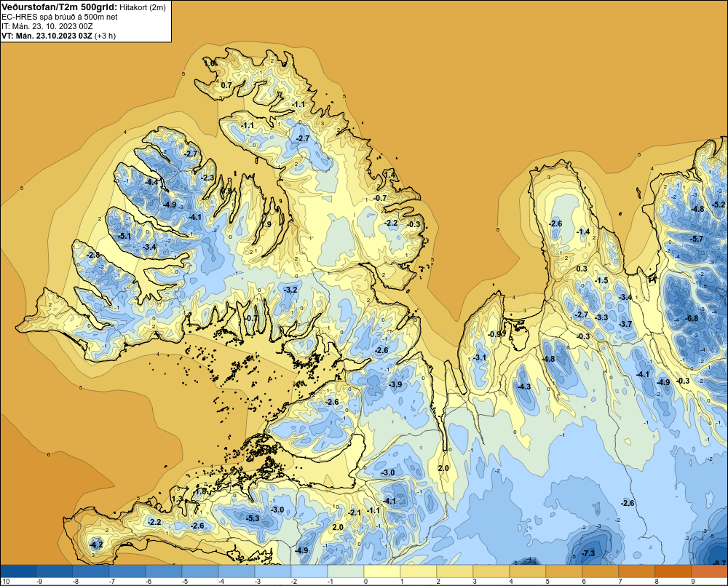Click the '0' tick label under the color bar
This screenshot has width=728, height=586.
(x=366, y=582)
